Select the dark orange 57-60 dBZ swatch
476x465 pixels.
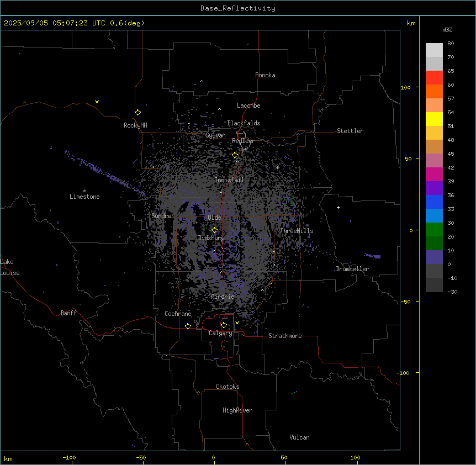(x=434, y=91)
